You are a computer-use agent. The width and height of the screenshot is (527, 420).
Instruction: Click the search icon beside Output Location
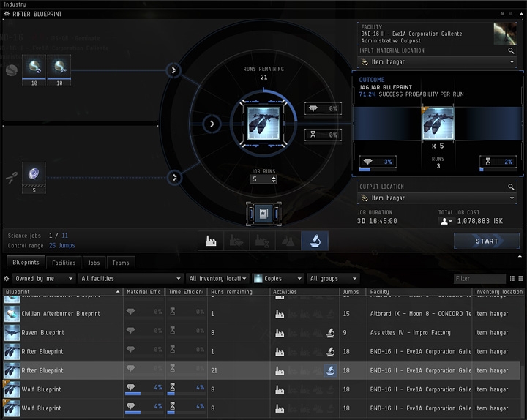[x=511, y=187]
